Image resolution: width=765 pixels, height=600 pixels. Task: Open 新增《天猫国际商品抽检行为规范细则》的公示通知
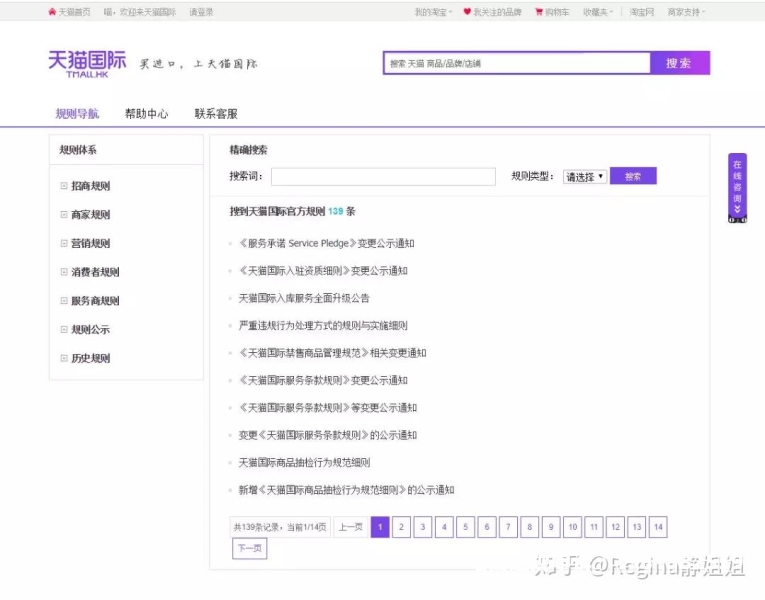[346, 489]
